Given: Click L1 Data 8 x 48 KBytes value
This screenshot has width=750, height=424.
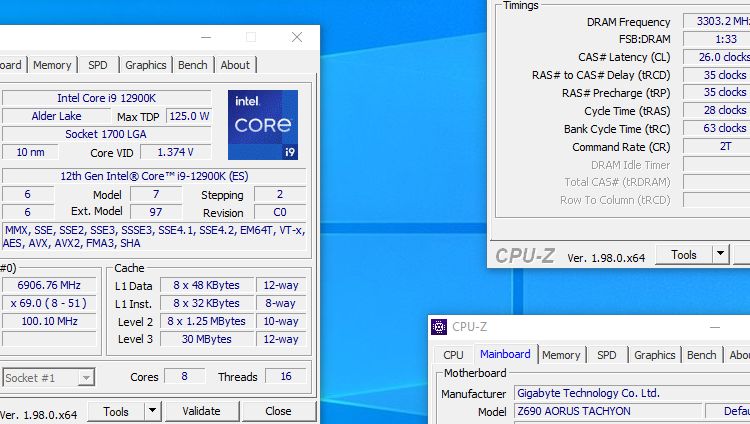Looking at the screenshot, I should tap(207, 285).
